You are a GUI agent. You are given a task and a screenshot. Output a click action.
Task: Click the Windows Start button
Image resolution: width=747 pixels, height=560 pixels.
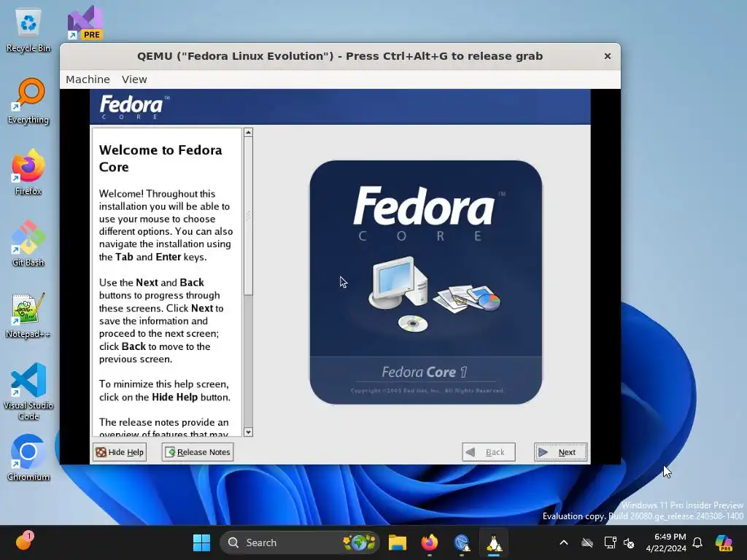point(201,542)
